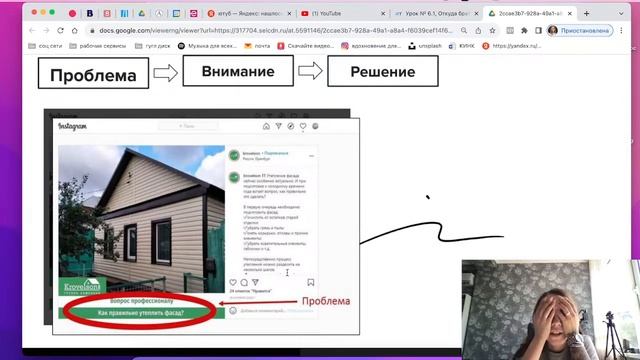Viewport: 640px width, 360px height.
Task: Open the reading list toolbar icon
Action: pyautogui.click(x=510, y=30)
